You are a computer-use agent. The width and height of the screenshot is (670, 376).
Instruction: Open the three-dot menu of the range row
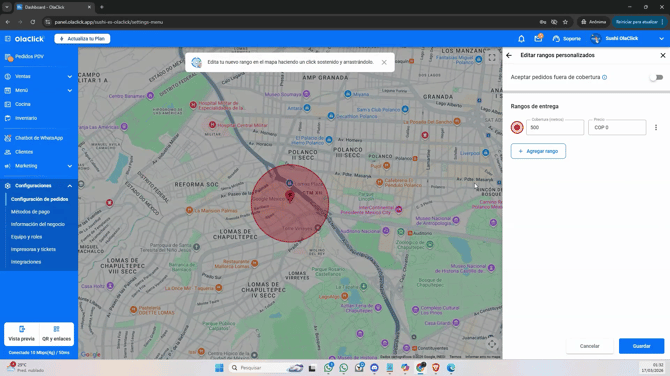coord(656,127)
